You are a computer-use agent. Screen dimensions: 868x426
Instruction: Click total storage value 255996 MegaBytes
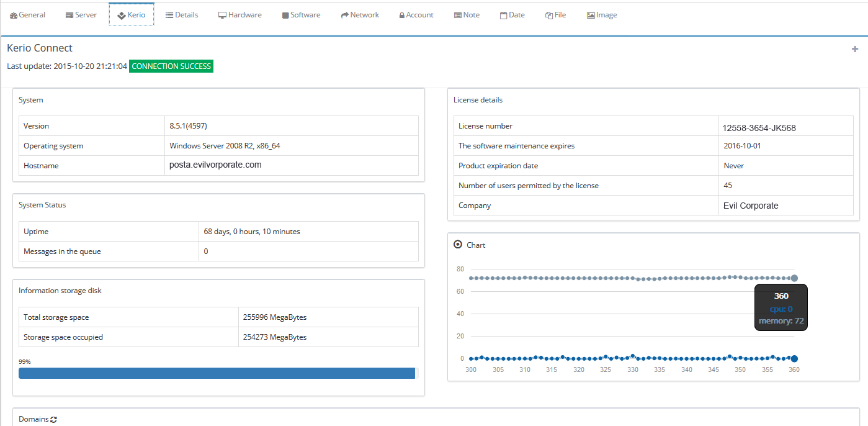click(275, 317)
